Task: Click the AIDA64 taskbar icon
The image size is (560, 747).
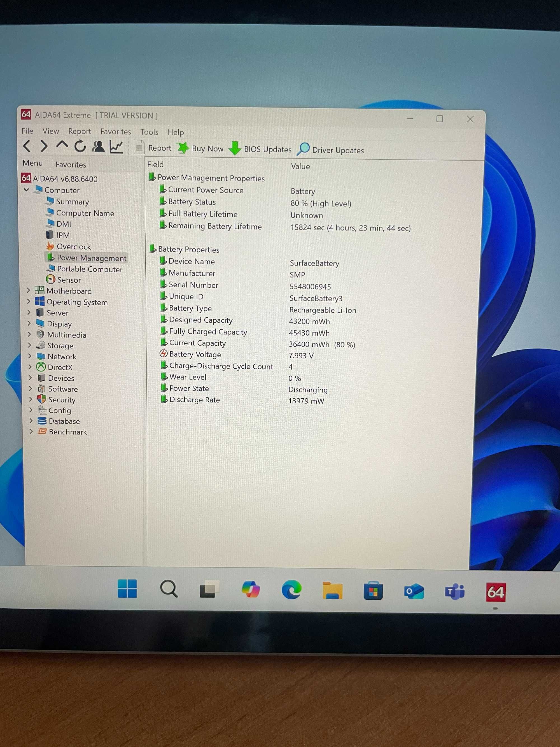Action: pos(496,592)
